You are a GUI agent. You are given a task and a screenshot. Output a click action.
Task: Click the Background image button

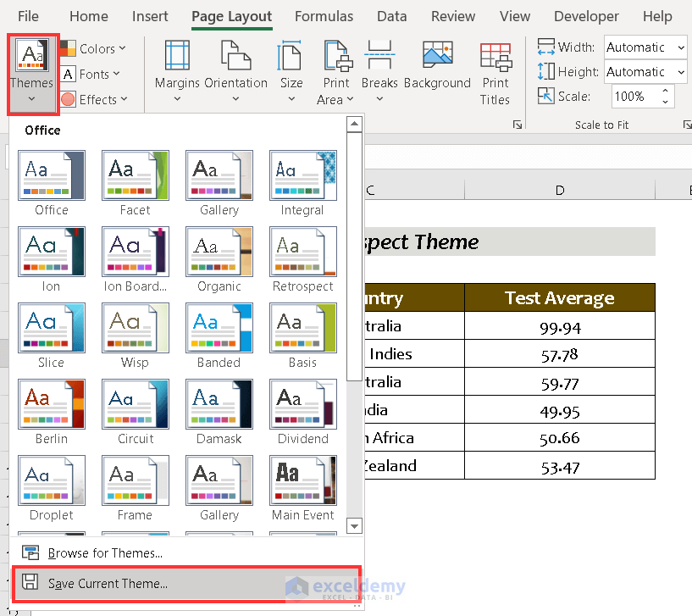coord(437,66)
